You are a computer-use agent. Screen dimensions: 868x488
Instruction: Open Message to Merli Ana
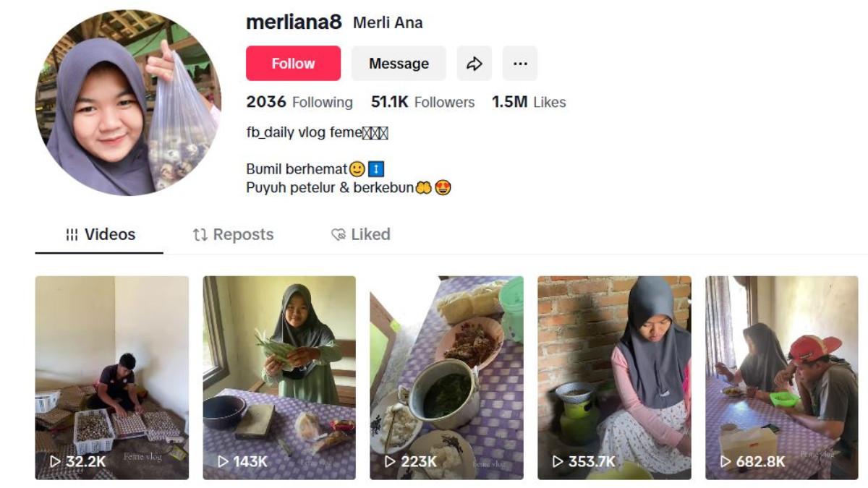[399, 64]
